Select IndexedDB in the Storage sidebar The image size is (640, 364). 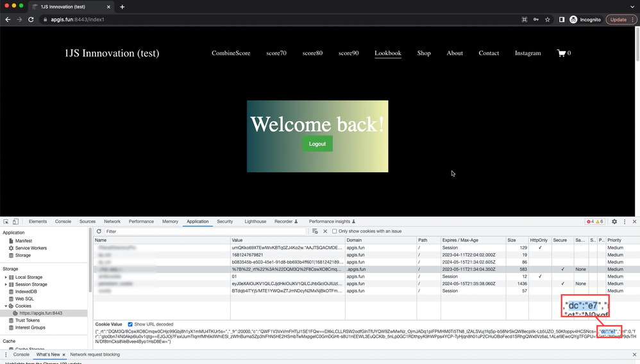[x=28, y=292]
